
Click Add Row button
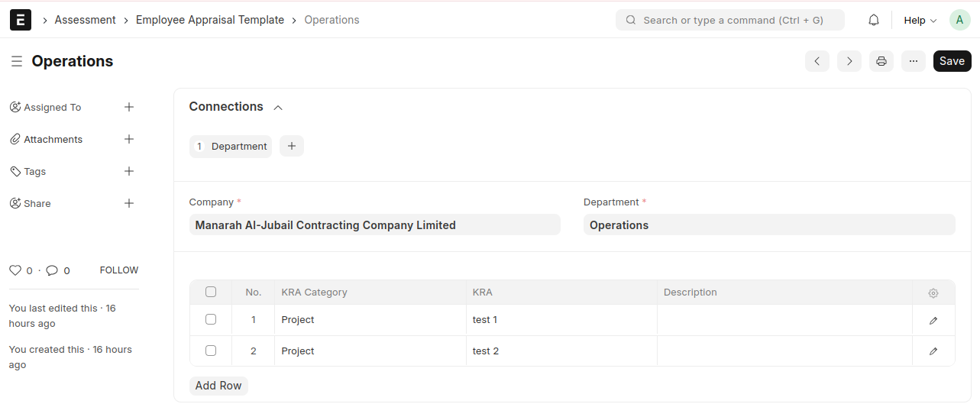tap(218, 386)
